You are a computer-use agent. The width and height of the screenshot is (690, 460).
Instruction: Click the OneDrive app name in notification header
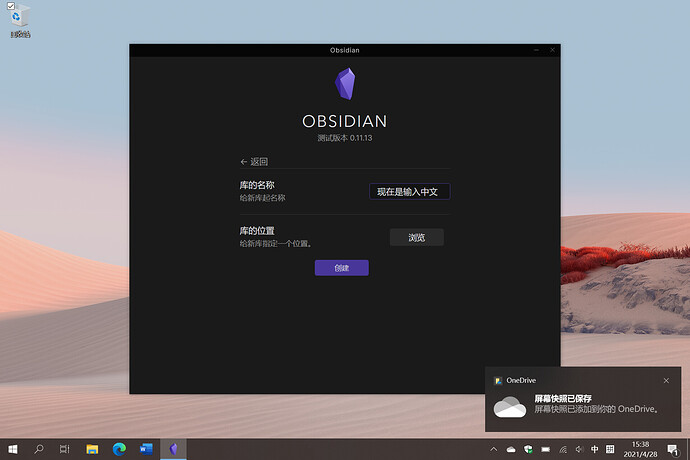tap(521, 380)
